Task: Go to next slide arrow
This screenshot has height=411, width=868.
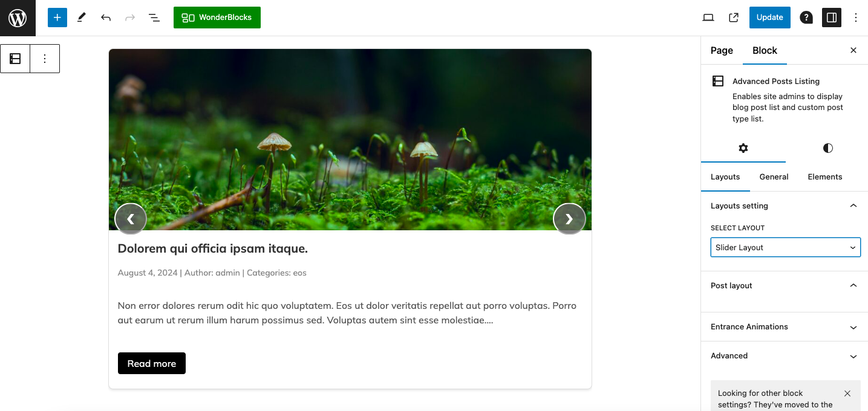Action: [569, 219]
